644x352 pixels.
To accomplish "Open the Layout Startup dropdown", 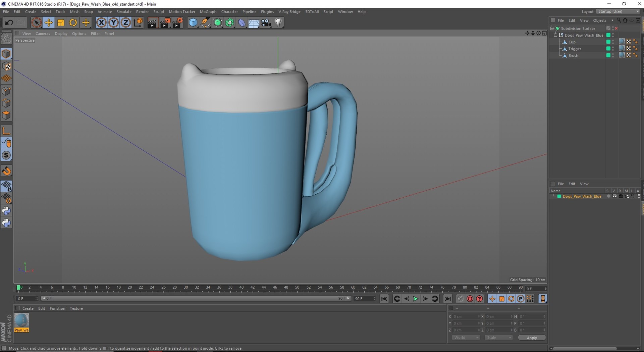I will tap(618, 11).
